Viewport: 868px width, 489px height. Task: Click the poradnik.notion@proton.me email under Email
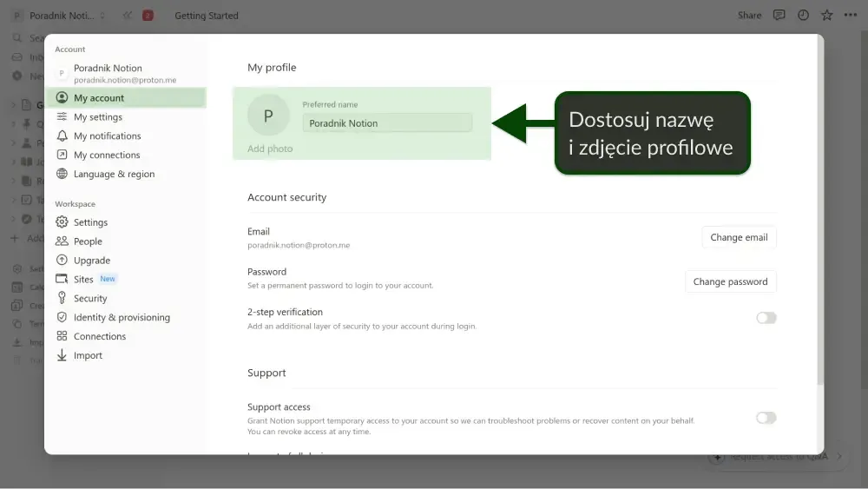coord(299,245)
